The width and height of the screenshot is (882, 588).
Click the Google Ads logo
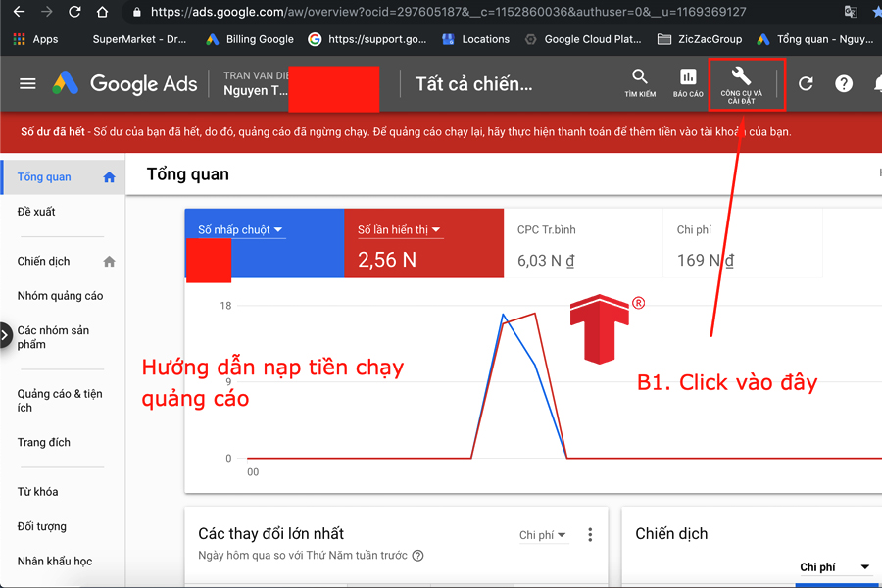click(124, 84)
